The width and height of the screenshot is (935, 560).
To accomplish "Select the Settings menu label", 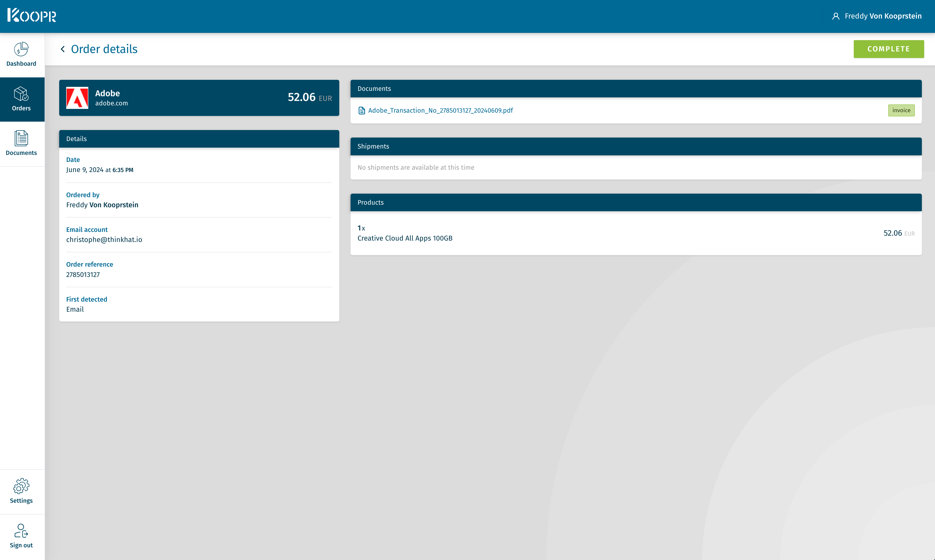I will (x=21, y=501).
